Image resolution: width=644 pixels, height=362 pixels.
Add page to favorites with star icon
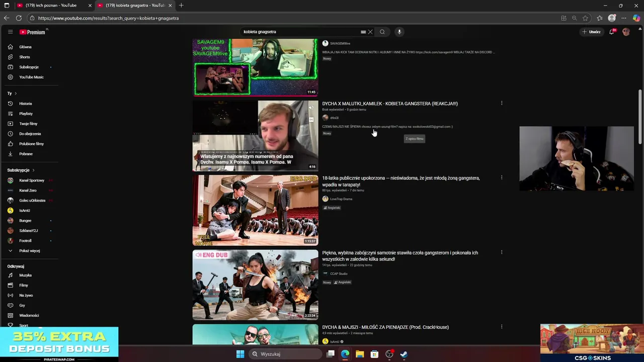[x=585, y=18]
